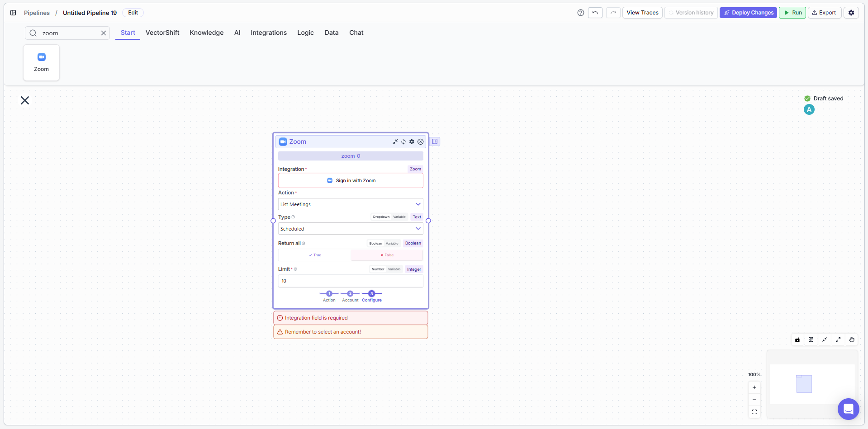Click the View Traces button
The image size is (868, 429).
[642, 13]
